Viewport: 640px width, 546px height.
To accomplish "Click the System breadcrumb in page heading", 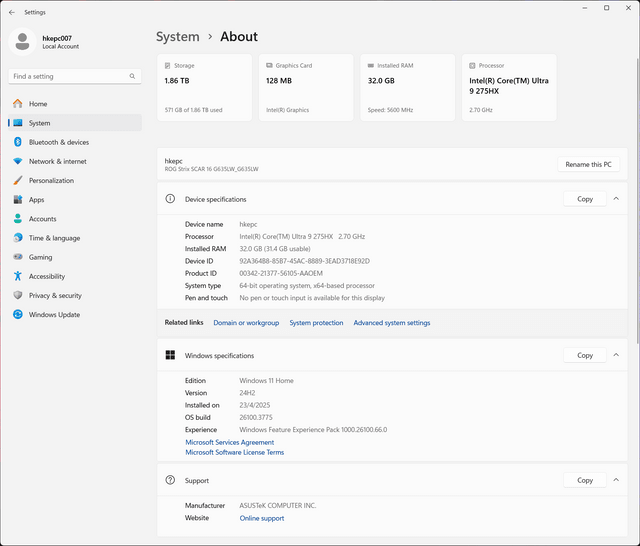I will point(178,36).
